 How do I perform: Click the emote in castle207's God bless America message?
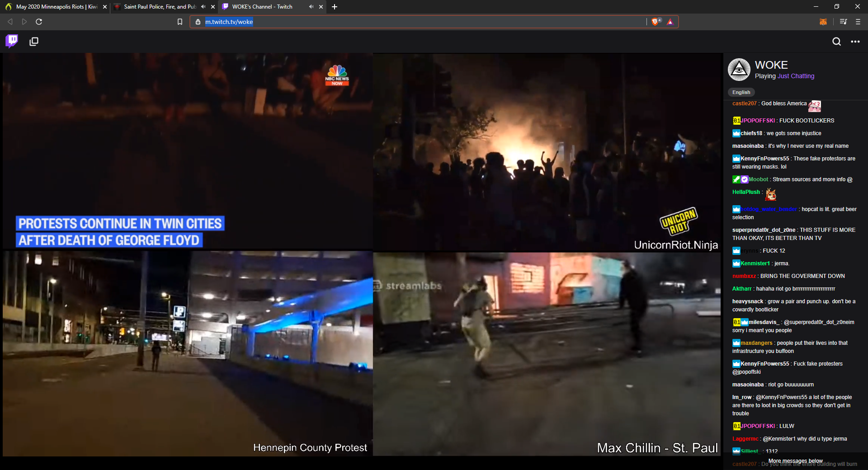click(x=815, y=106)
